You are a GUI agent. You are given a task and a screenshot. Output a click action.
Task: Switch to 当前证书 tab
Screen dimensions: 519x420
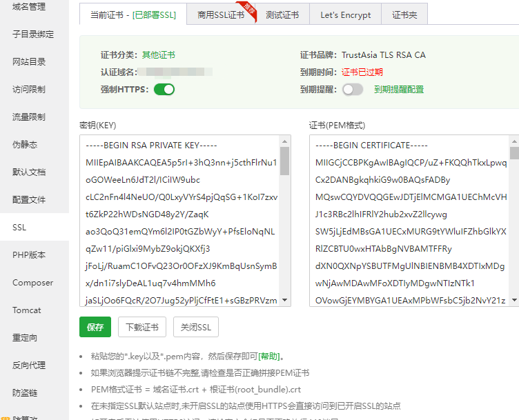click(x=133, y=15)
